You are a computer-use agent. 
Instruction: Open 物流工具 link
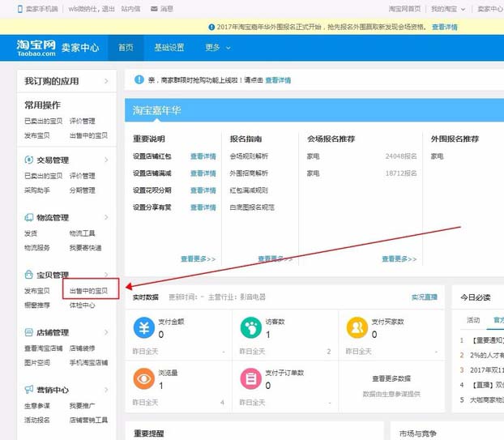(x=83, y=233)
